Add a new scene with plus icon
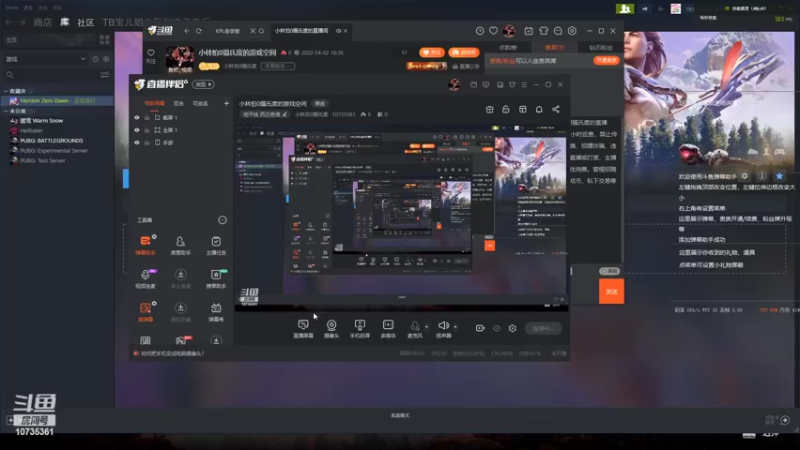 point(226,103)
